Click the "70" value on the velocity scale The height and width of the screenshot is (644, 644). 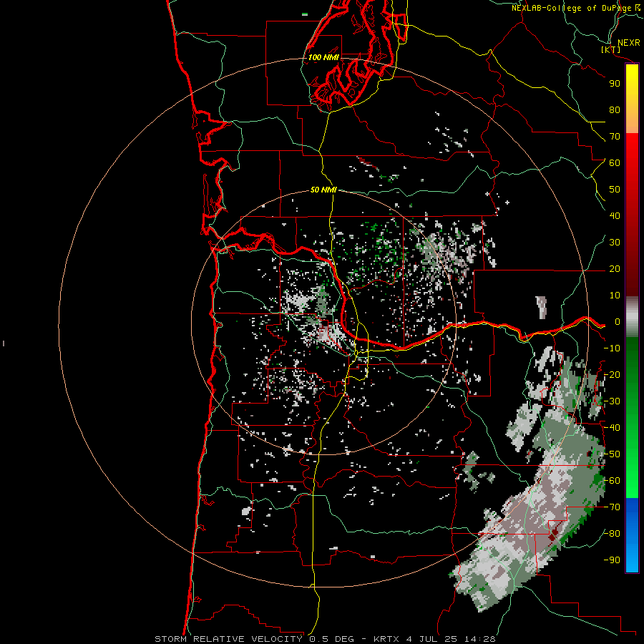point(615,137)
